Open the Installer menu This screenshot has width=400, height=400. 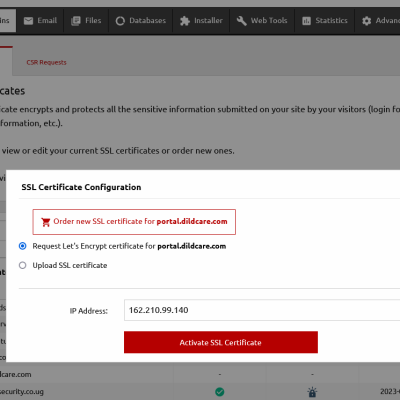click(x=201, y=21)
